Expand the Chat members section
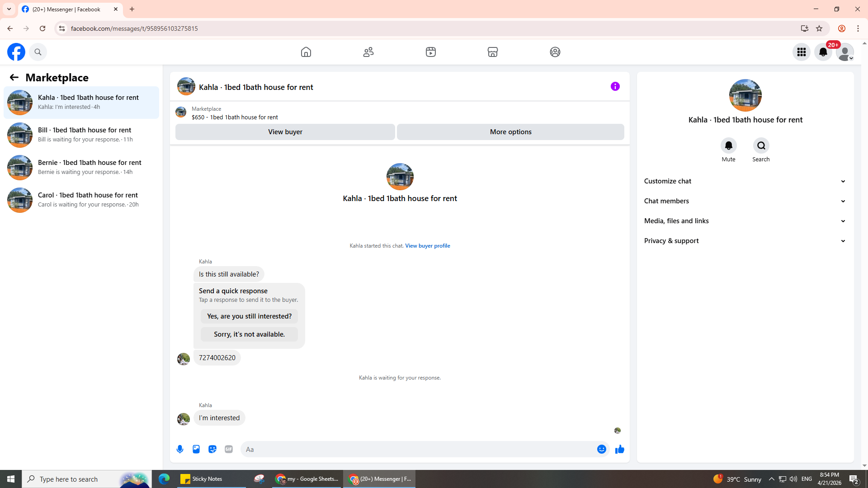868x488 pixels. coord(745,201)
